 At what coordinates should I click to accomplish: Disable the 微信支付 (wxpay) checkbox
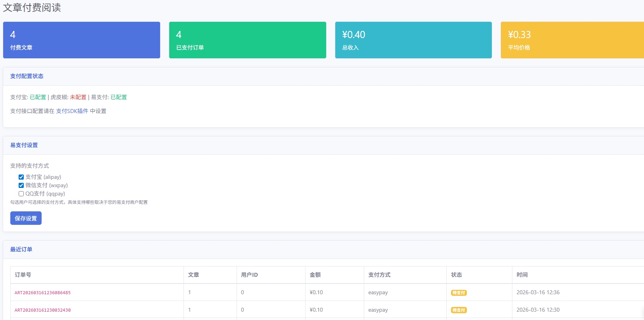21,186
